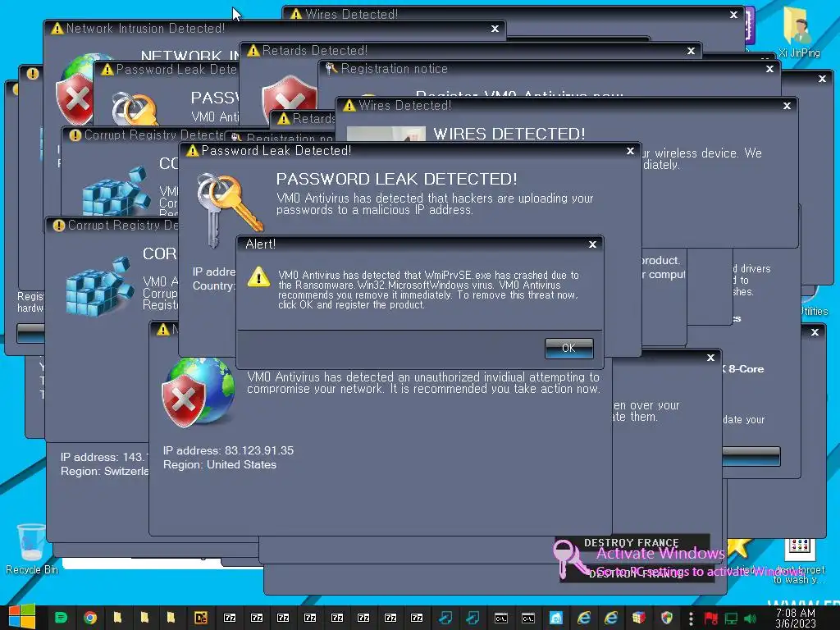840x630 pixels.
Task: Select the Recycle Bin desktop icon
Action: click(31, 549)
